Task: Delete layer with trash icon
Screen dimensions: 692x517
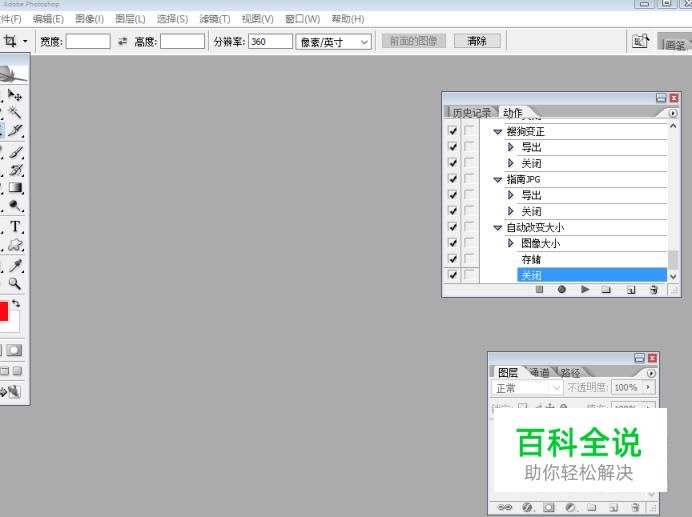Action: (635, 508)
